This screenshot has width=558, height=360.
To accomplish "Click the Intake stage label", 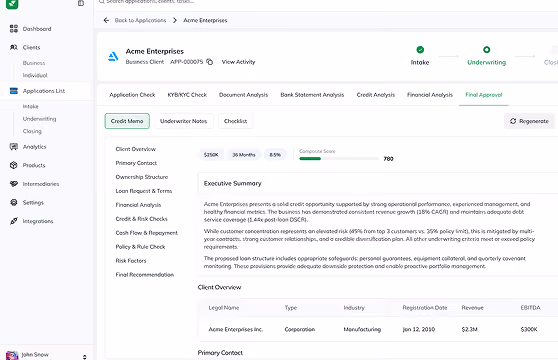I will pos(420,62).
